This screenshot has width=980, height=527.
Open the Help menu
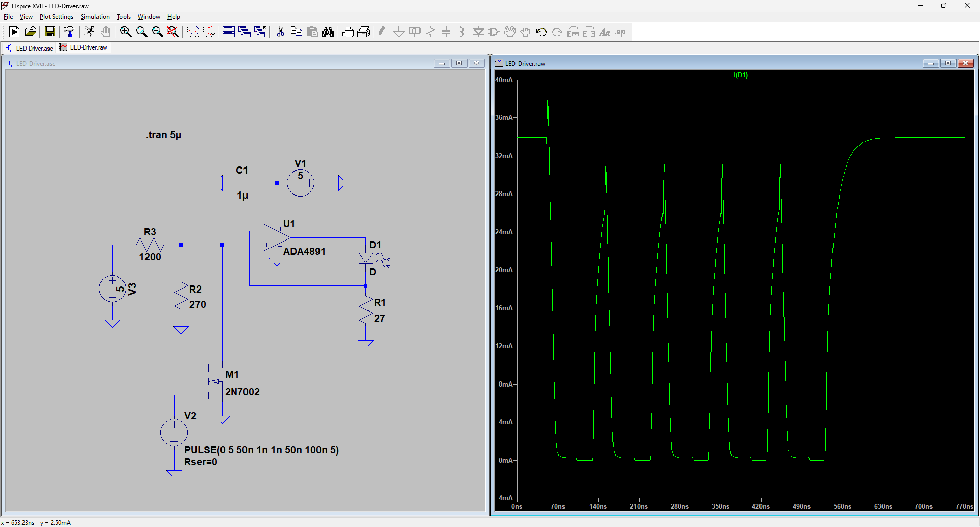coord(174,17)
